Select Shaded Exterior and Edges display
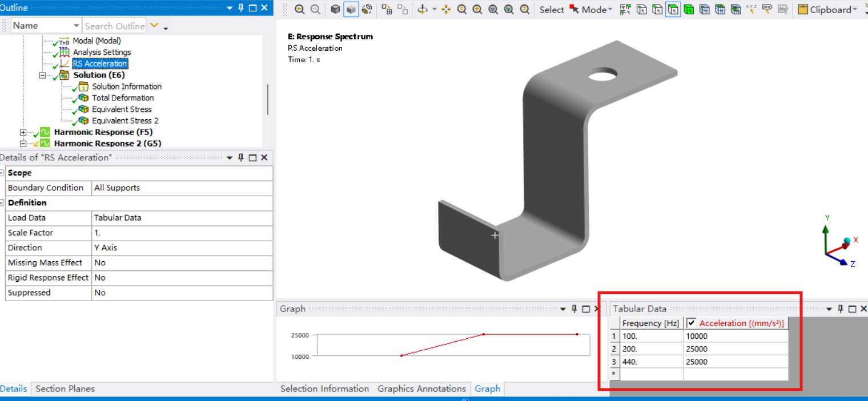 335,10
